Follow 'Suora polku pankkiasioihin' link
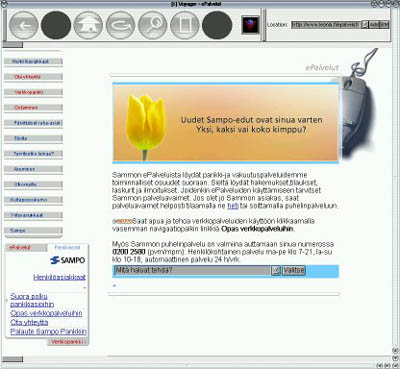 pos(32,300)
